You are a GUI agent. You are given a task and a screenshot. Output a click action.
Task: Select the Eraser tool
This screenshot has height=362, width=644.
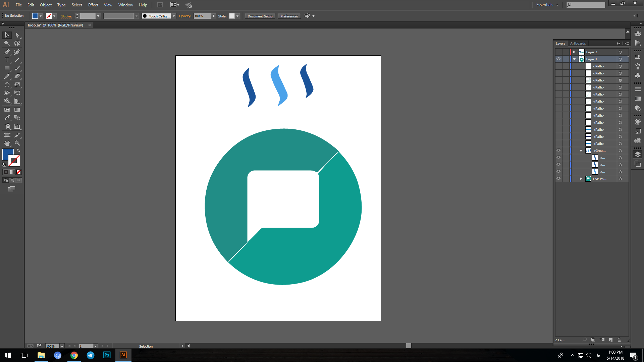[17, 76]
